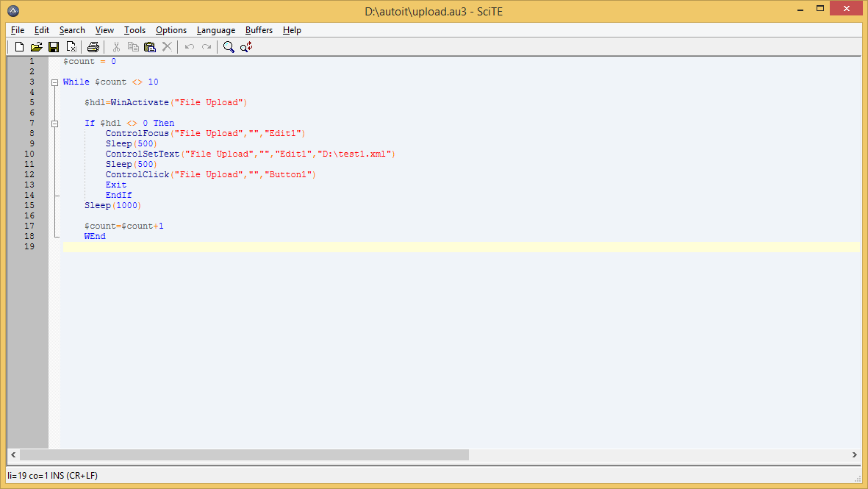Collapse the If block fold at line 7
The height and width of the screenshot is (489, 868).
point(55,123)
